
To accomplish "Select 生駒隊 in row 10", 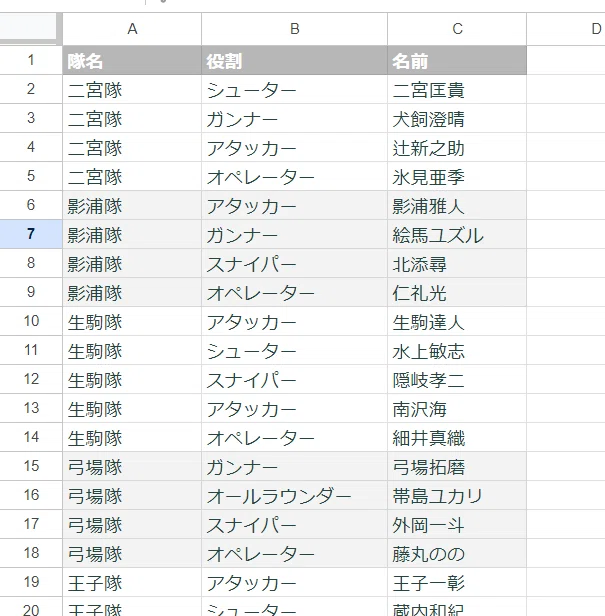I will [x=132, y=321].
